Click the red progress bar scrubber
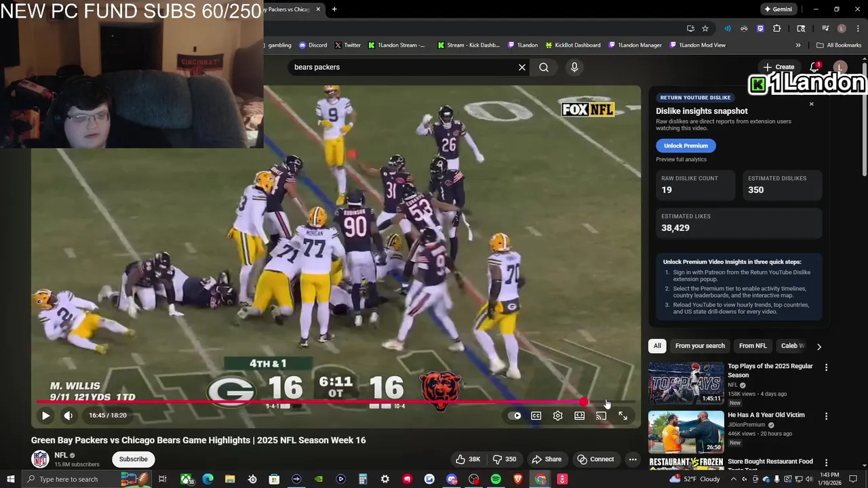This screenshot has width=868, height=488. (x=583, y=402)
